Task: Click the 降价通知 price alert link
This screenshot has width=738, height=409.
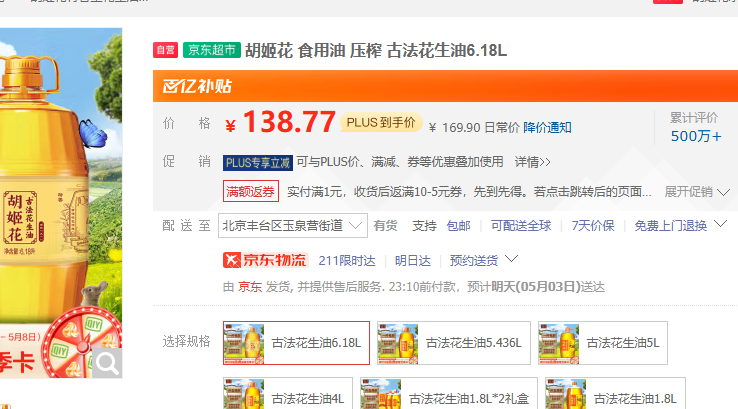Action: (548, 127)
